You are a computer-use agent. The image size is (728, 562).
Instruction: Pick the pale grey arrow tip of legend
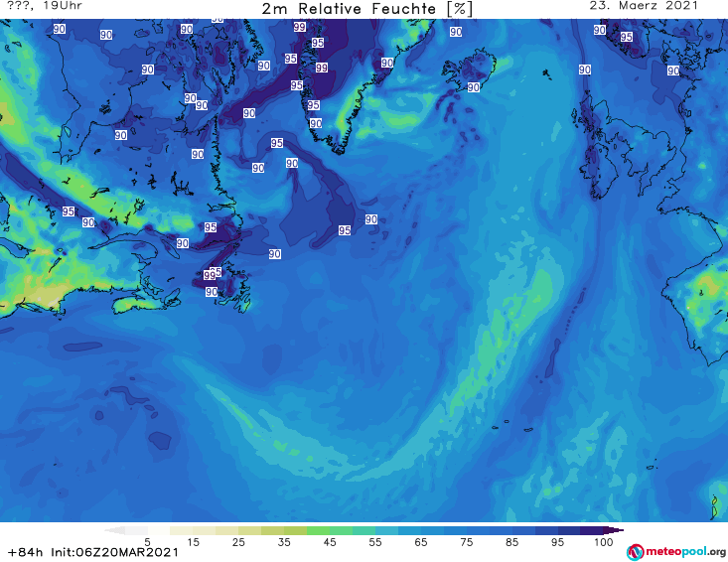coord(114,530)
